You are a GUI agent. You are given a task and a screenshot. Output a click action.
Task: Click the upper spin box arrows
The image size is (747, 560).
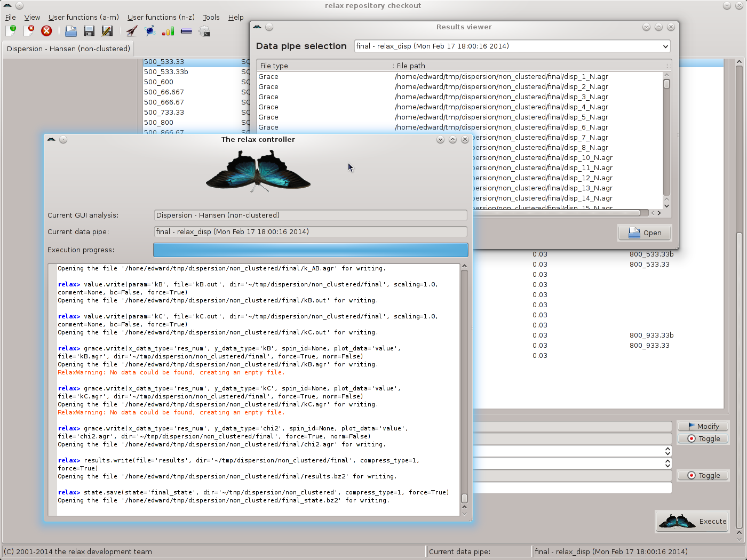click(667, 451)
